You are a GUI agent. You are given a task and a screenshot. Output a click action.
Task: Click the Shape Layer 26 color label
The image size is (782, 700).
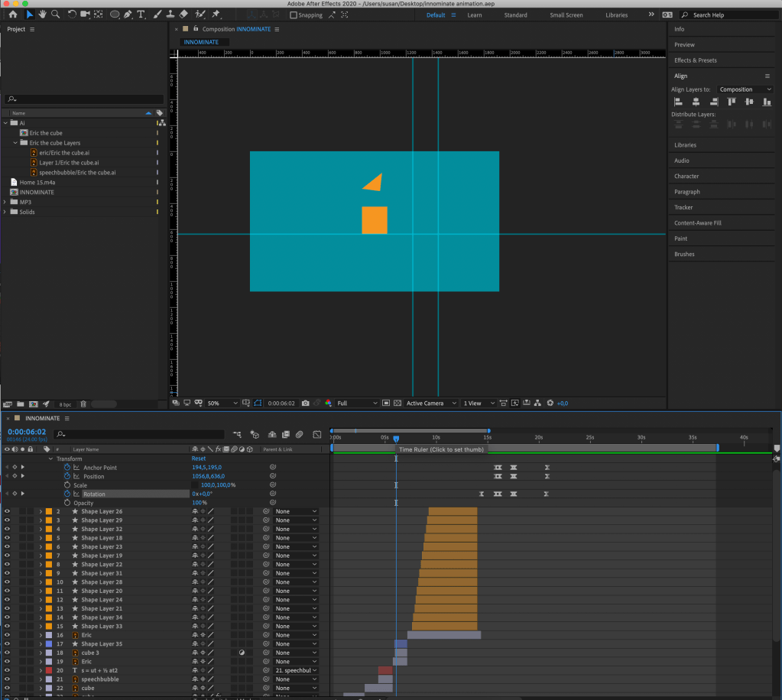pyautogui.click(x=49, y=512)
